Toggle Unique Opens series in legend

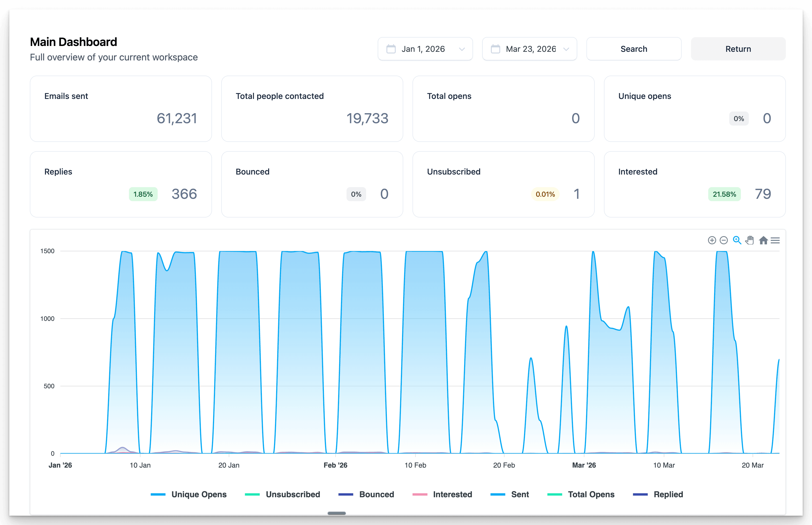[199, 494]
